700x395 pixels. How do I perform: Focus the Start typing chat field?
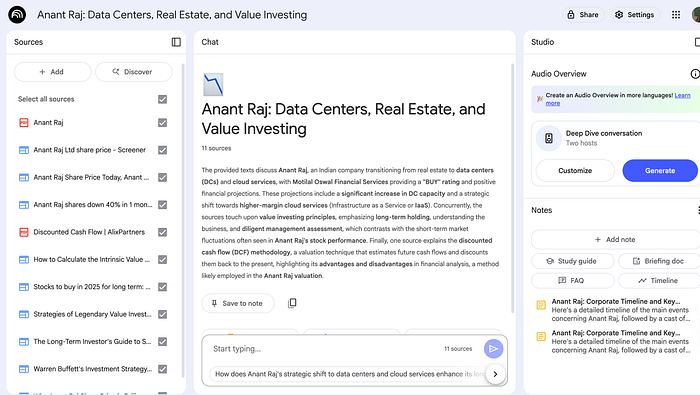(326, 349)
